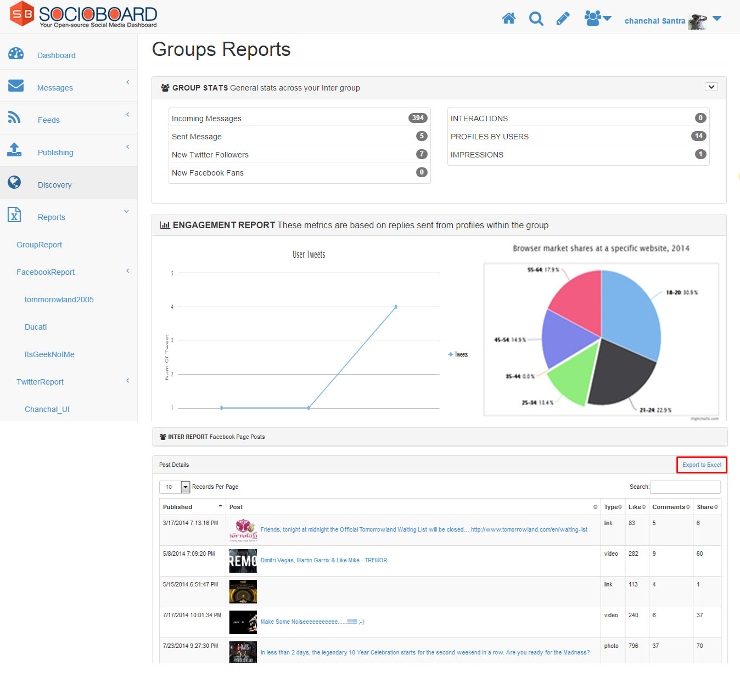This screenshot has width=740, height=700.
Task: Collapse Reports submenu chevron
Action: [127, 211]
